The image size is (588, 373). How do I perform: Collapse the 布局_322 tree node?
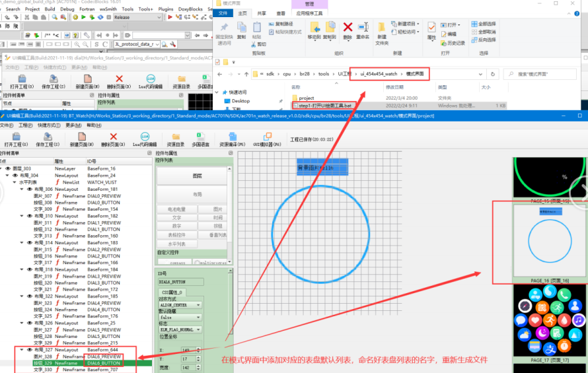coord(22,296)
